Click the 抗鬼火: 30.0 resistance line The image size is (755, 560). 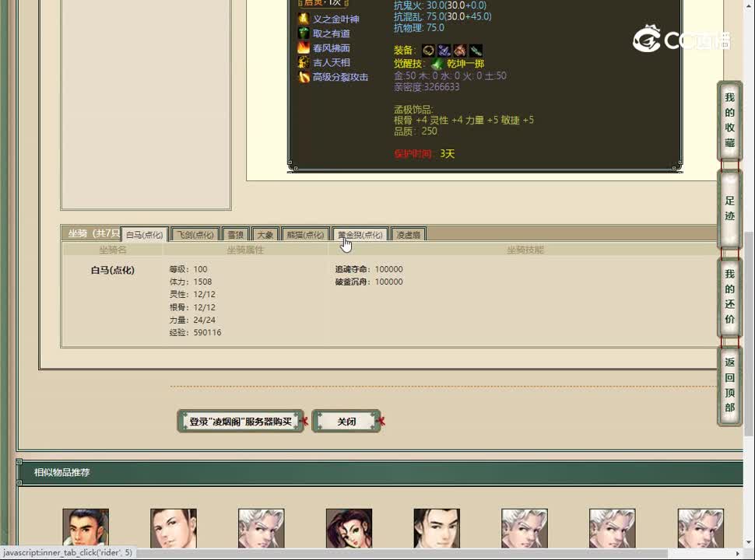coord(440,5)
